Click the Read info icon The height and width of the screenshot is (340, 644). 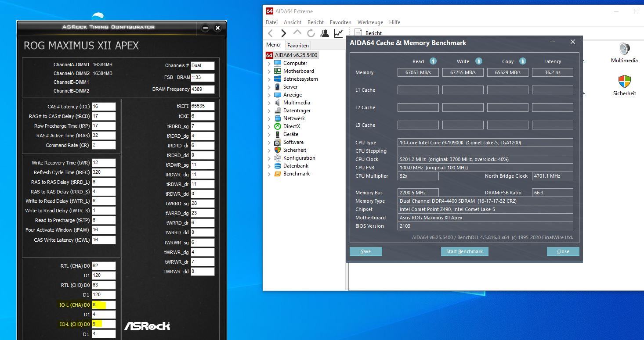tap(433, 61)
